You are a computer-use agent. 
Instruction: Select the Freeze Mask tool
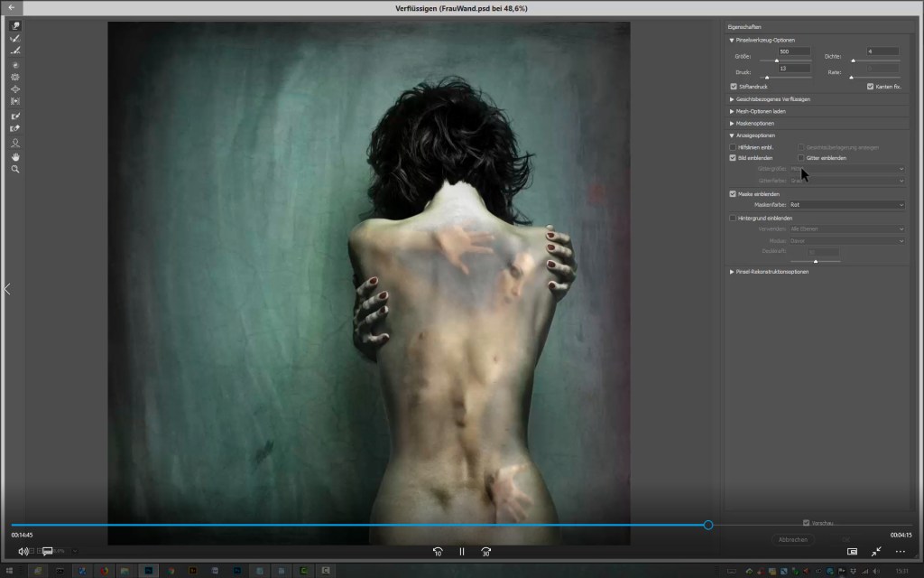[x=15, y=117]
